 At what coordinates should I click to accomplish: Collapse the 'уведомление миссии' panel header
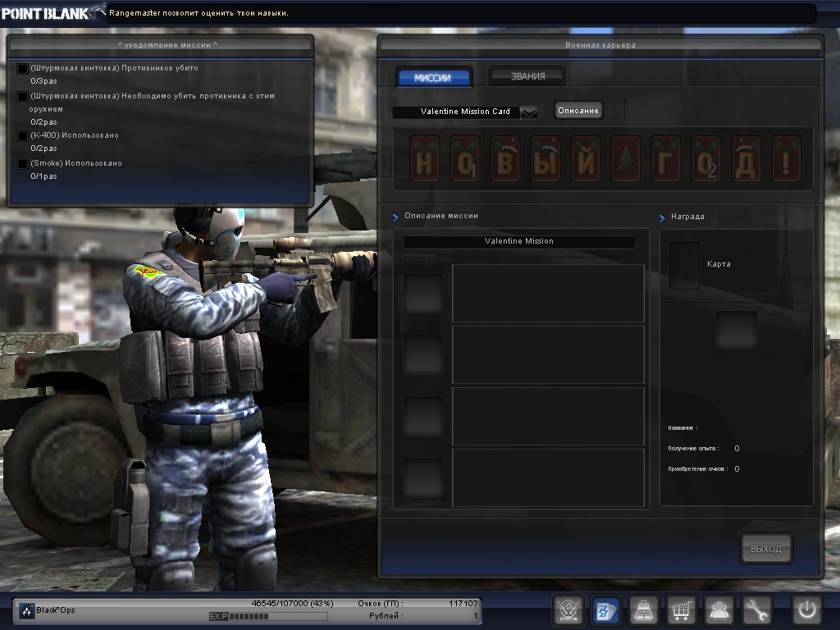pyautogui.click(x=160, y=44)
